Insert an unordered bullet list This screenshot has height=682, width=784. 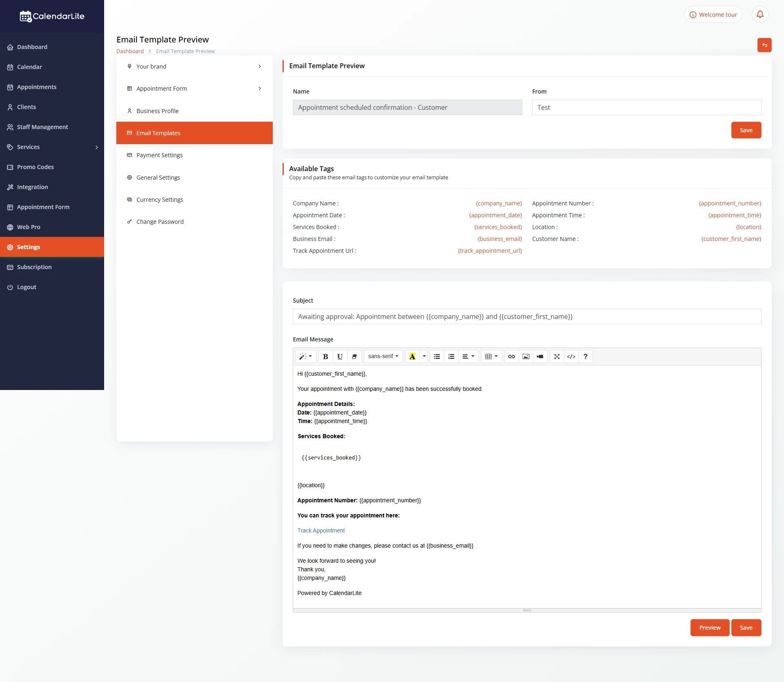pos(437,357)
